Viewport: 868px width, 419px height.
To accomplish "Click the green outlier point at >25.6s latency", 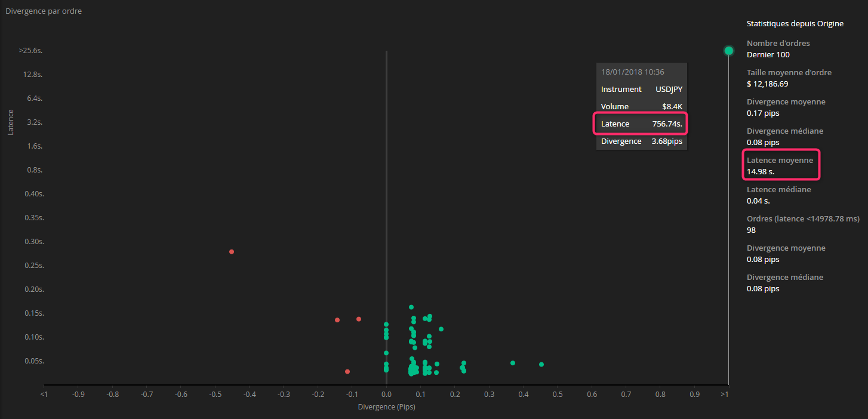I will (728, 51).
